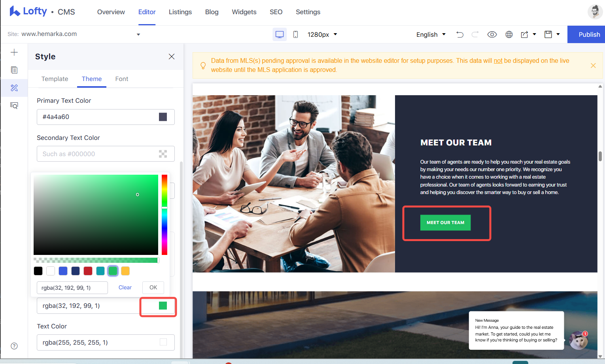The image size is (605, 364).
Task: Open the Anna new message bubble
Action: (x=516, y=330)
